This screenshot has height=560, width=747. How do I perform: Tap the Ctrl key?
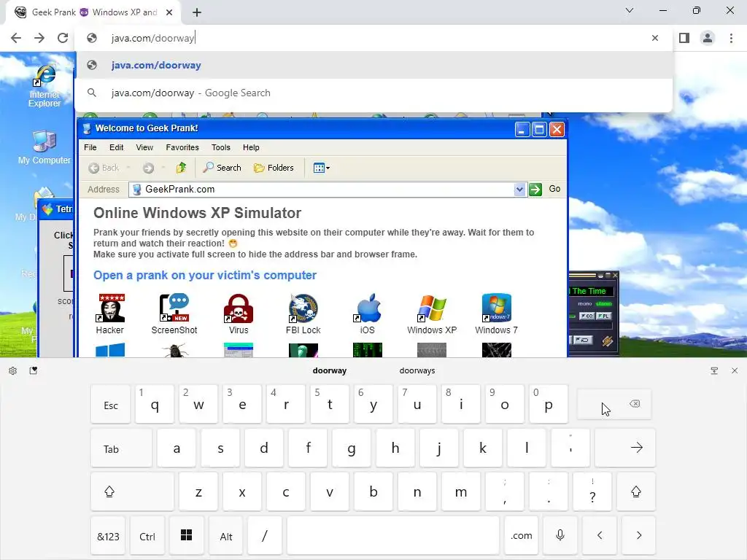pos(147,536)
